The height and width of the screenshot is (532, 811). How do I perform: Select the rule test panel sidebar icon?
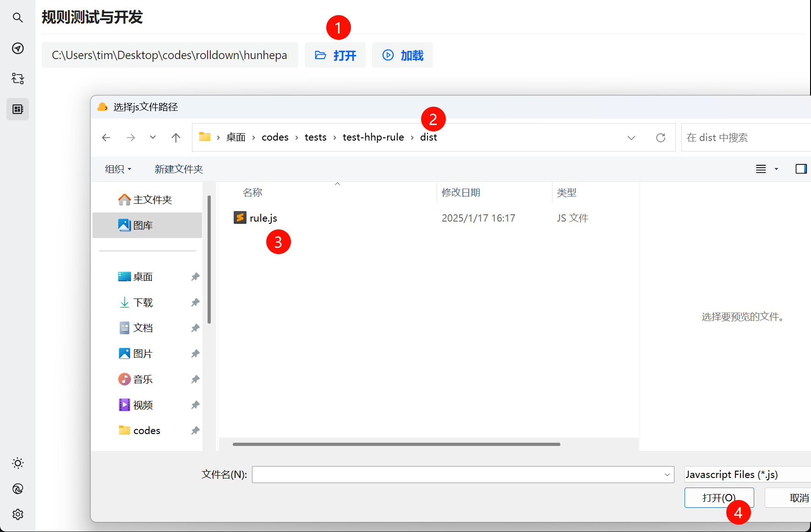coord(17,109)
